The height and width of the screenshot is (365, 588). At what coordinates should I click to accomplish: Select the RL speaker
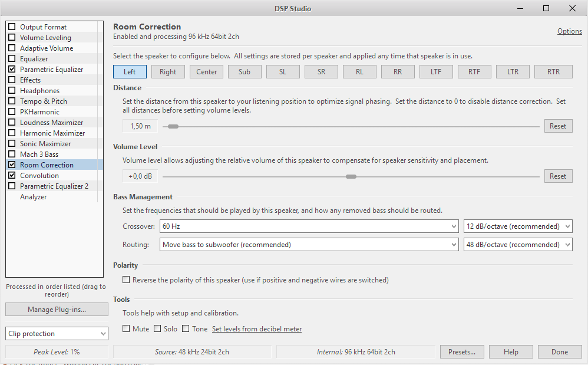[x=359, y=72]
